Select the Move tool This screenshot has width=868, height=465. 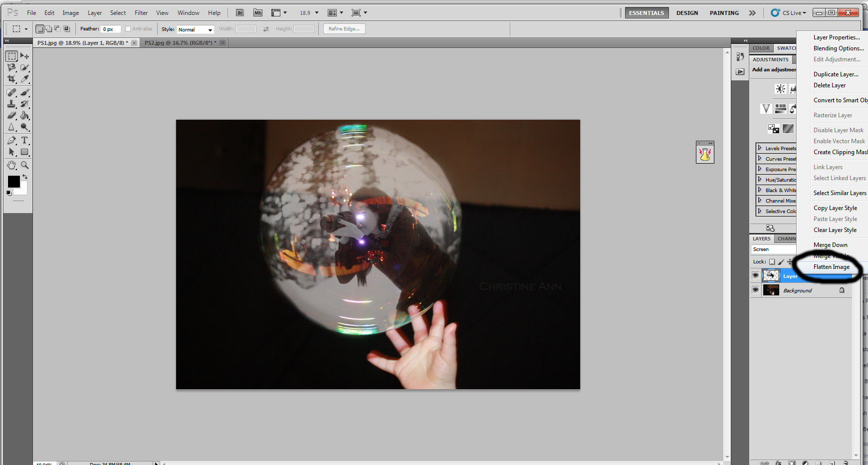pos(24,56)
